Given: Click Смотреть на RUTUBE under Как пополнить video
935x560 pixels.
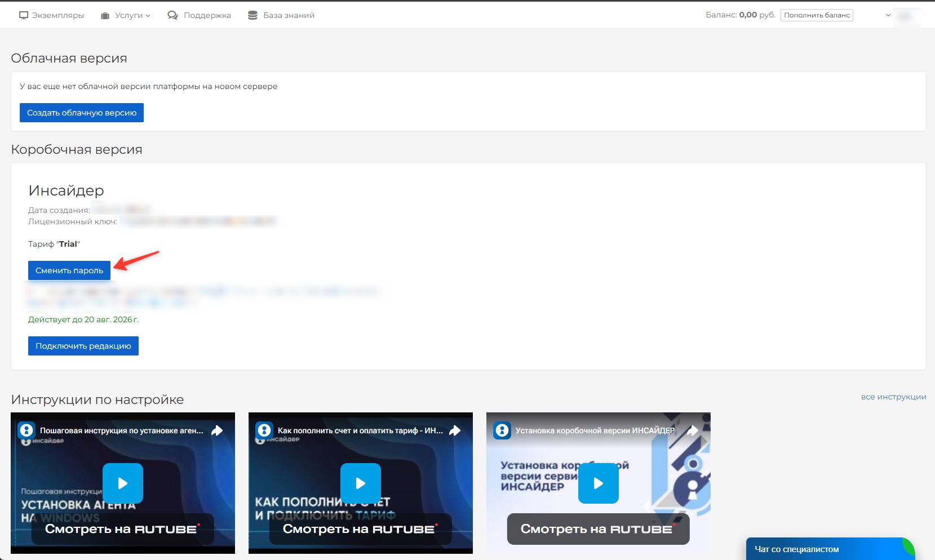Looking at the screenshot, I should (361, 529).
